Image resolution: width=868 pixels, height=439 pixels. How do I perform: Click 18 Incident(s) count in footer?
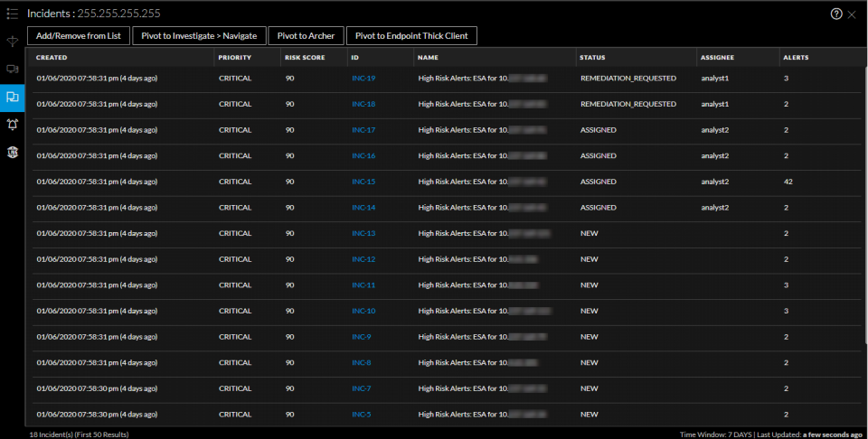pyautogui.click(x=80, y=434)
